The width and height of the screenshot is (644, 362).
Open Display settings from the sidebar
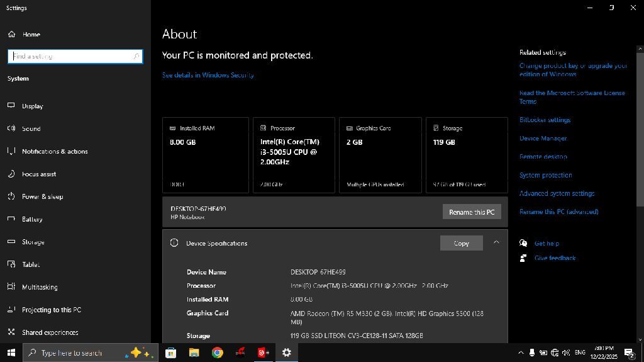(32, 106)
